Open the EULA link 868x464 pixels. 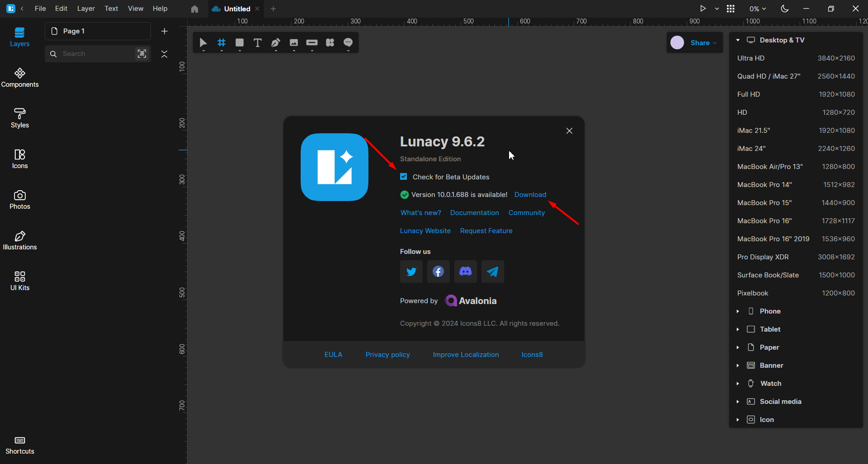click(x=333, y=355)
